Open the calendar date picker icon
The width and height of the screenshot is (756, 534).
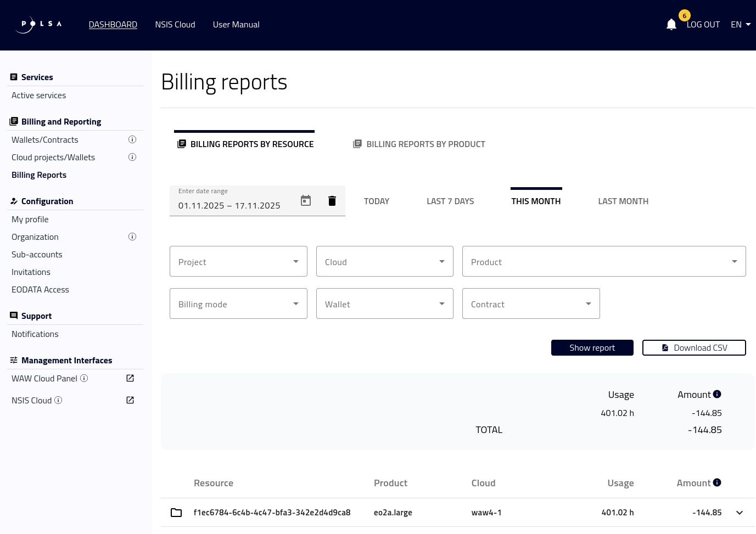306,201
